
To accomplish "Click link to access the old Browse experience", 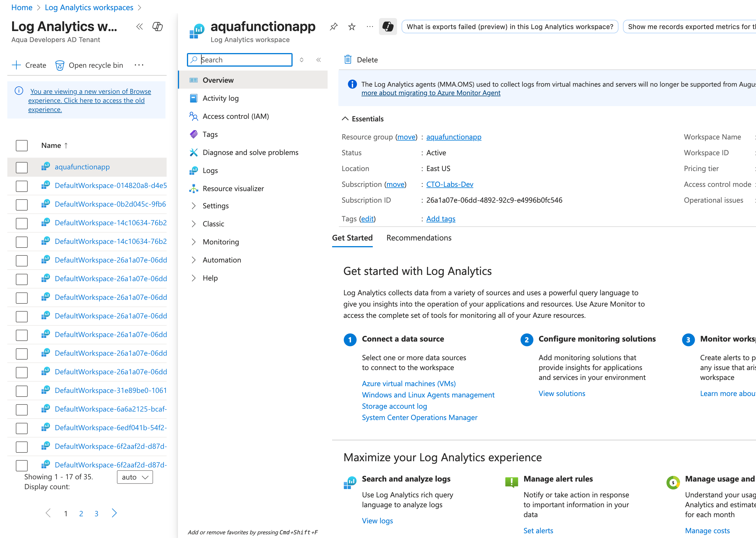I will point(89,100).
